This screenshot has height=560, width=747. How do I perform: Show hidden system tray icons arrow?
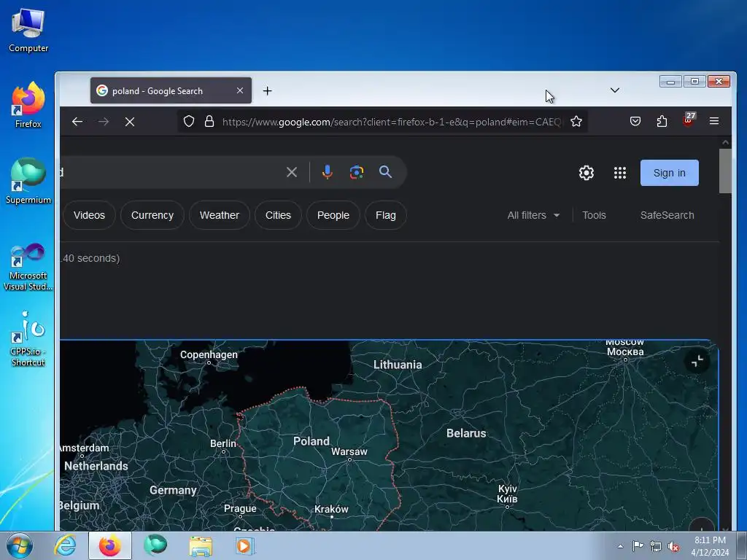(x=620, y=546)
